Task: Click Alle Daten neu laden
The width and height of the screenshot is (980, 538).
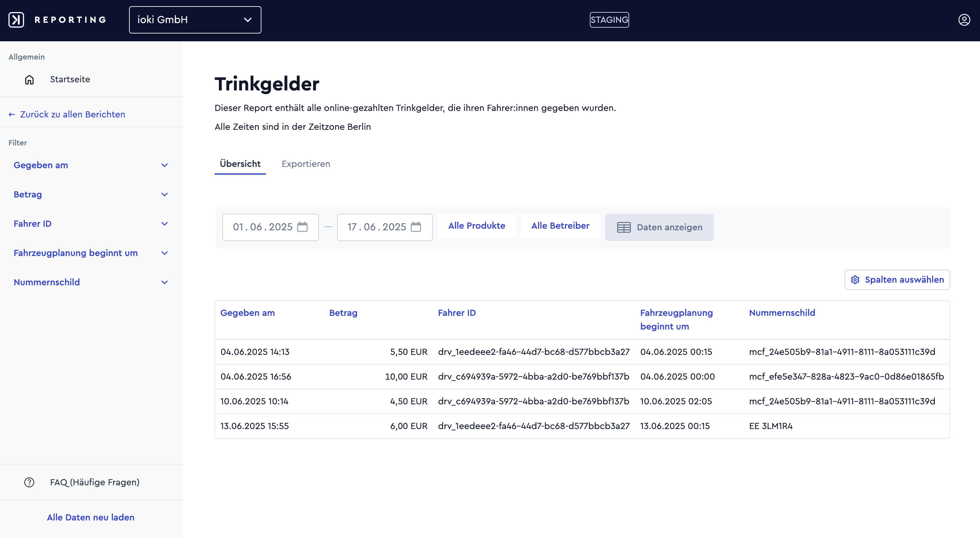Action: point(90,518)
